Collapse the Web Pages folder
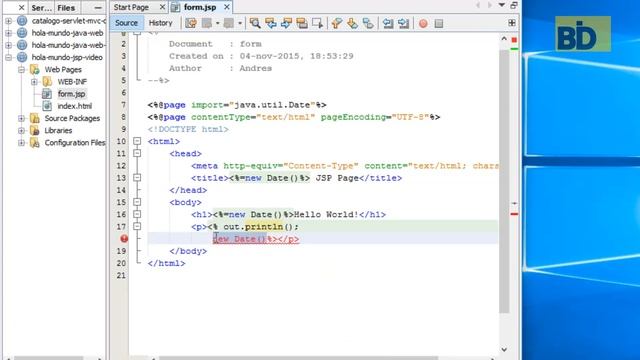The image size is (640, 360). (x=21, y=70)
